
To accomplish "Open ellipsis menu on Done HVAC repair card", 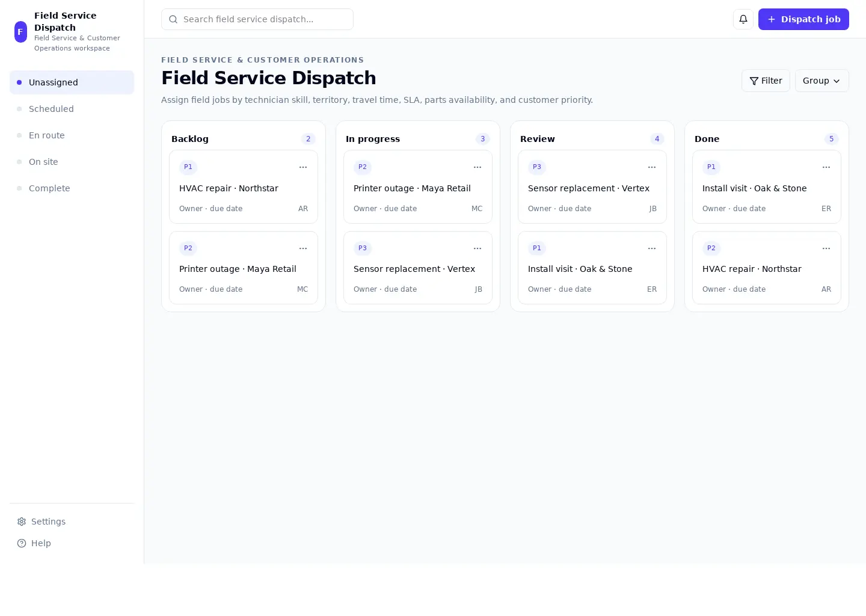I will point(826,248).
